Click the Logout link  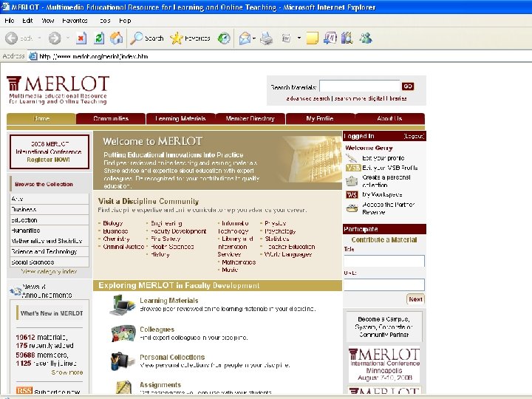pos(414,137)
